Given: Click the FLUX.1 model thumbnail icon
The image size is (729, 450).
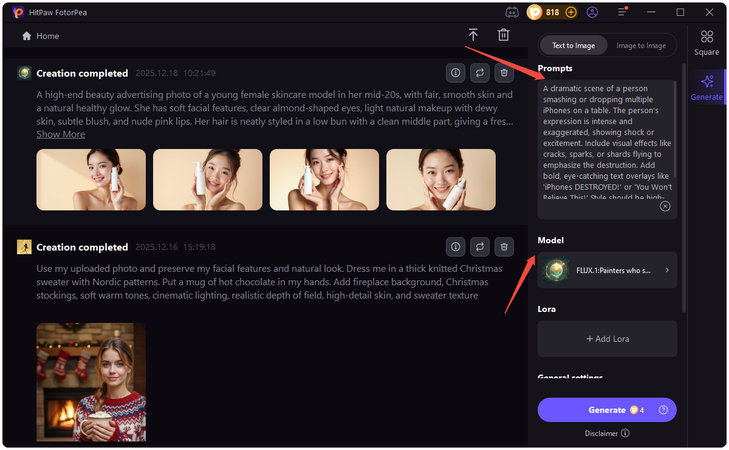Looking at the screenshot, I should (x=557, y=270).
